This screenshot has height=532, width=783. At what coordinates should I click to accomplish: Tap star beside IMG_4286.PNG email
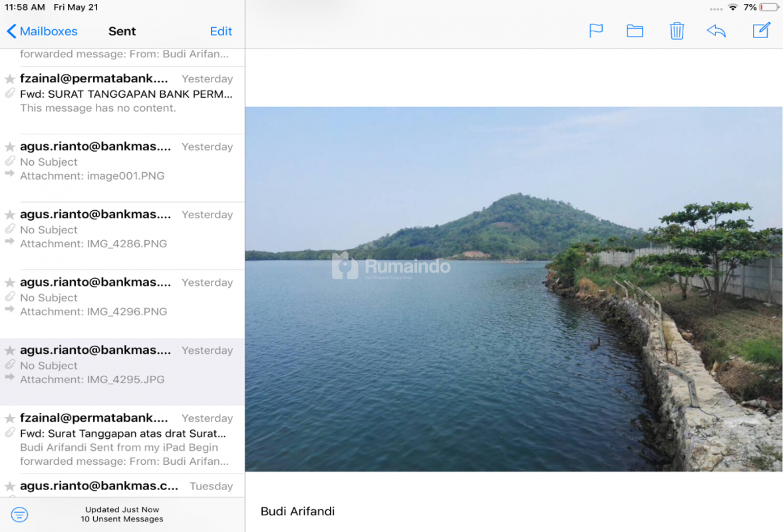click(10, 215)
